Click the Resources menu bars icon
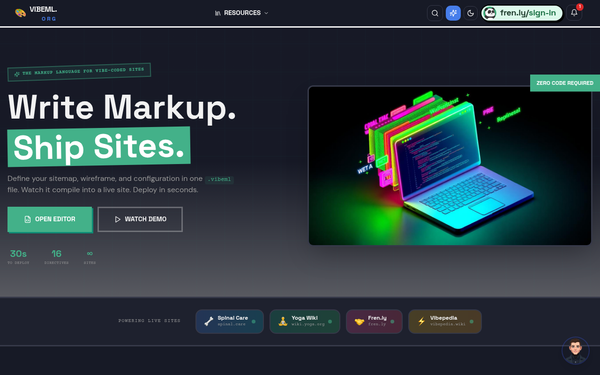The height and width of the screenshot is (375, 600). tap(218, 13)
